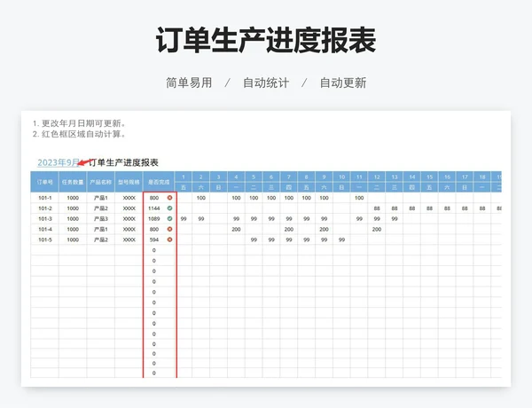Select the 四 weekday cell under day 7

289,187
